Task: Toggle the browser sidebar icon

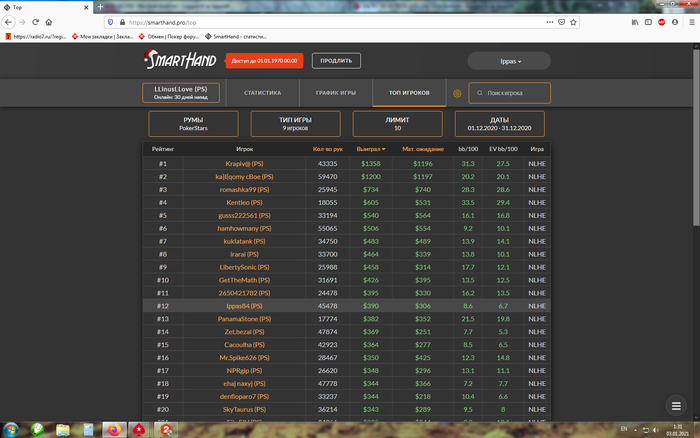Action: click(x=648, y=22)
